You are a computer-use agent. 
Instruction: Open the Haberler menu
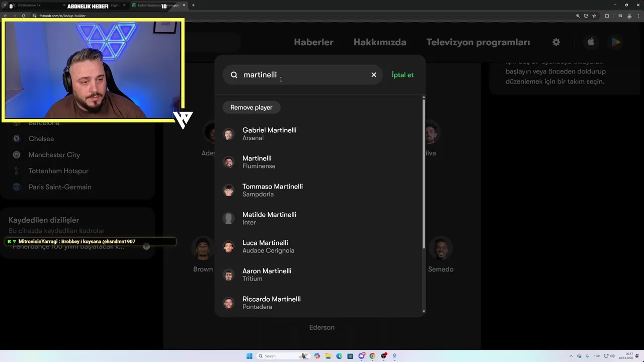click(313, 42)
